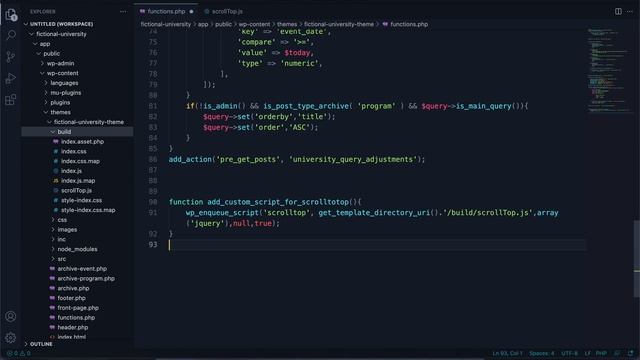This screenshot has width=640, height=360.
Task: Expand the images folder
Action: 67,230
